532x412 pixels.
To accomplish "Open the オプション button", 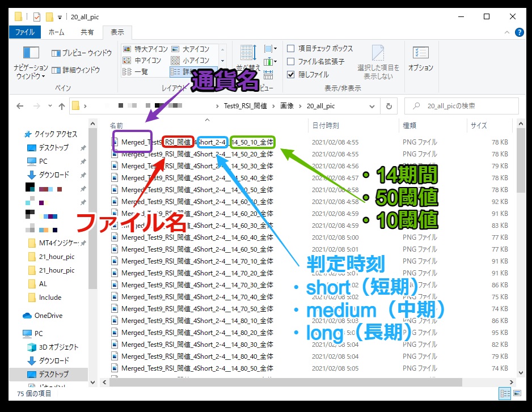I will coord(421,58).
